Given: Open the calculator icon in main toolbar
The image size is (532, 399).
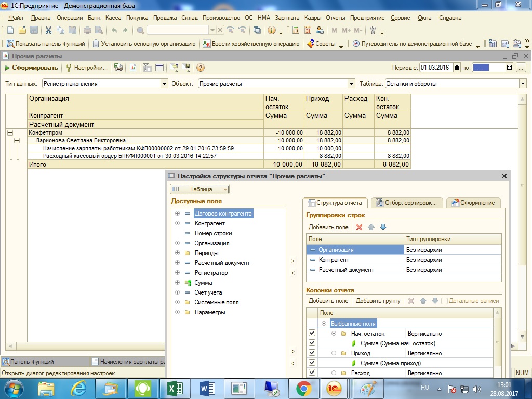Looking at the screenshot, I should pyautogui.click(x=296, y=30).
